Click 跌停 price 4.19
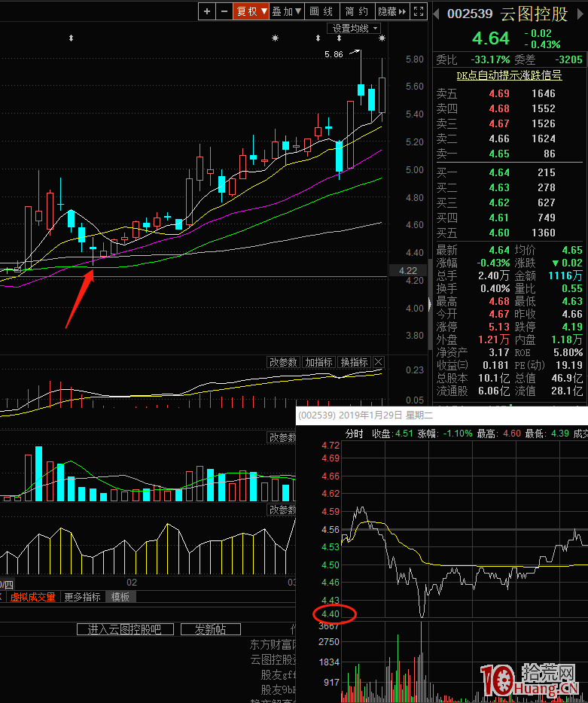Image resolution: width=588 pixels, height=703 pixels. pos(572,327)
